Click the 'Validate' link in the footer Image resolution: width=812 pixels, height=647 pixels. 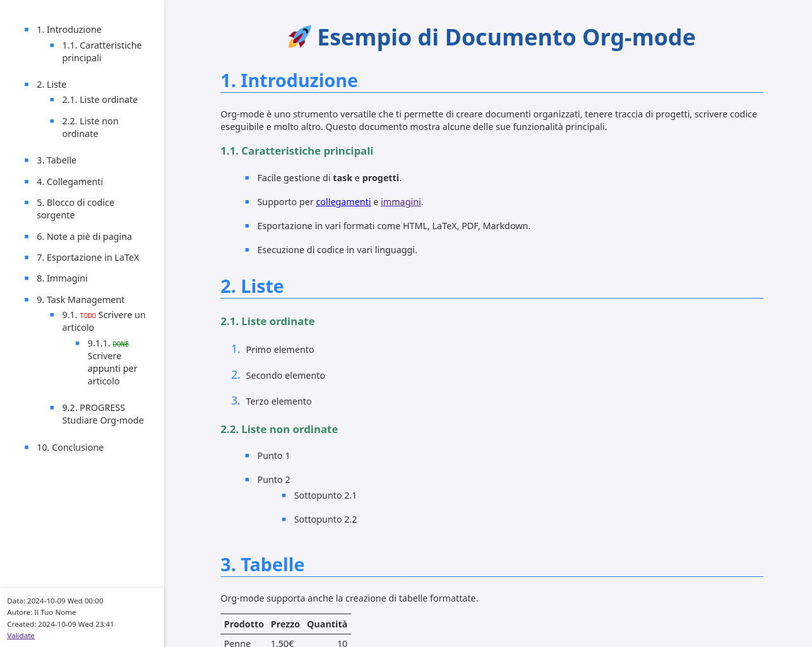(x=21, y=636)
